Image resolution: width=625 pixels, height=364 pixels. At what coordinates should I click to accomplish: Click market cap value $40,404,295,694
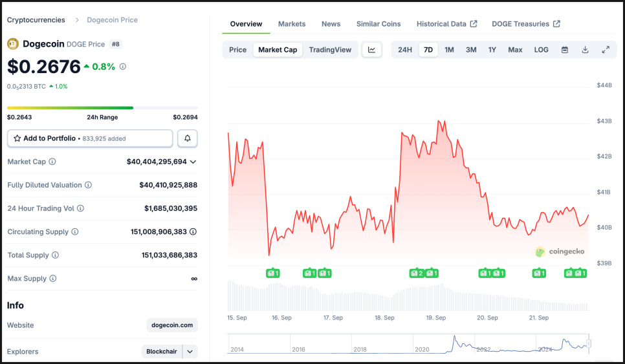click(x=157, y=162)
